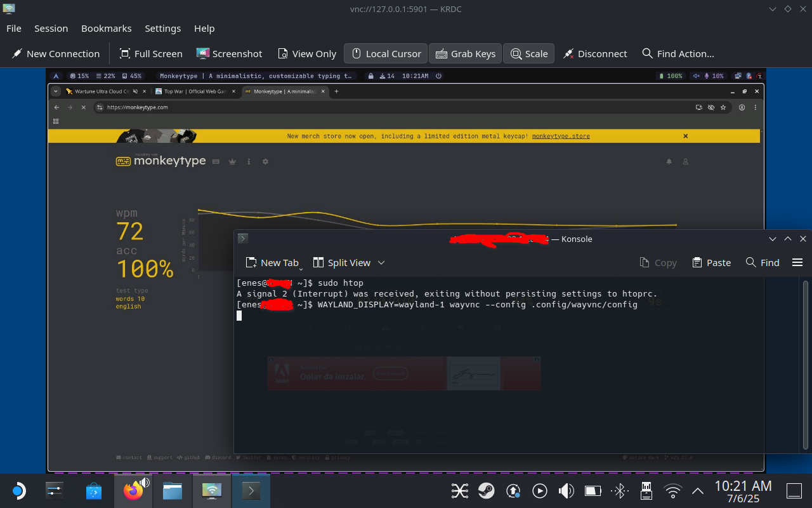
Task: Open the Bookmarks menu
Action: 106,29
